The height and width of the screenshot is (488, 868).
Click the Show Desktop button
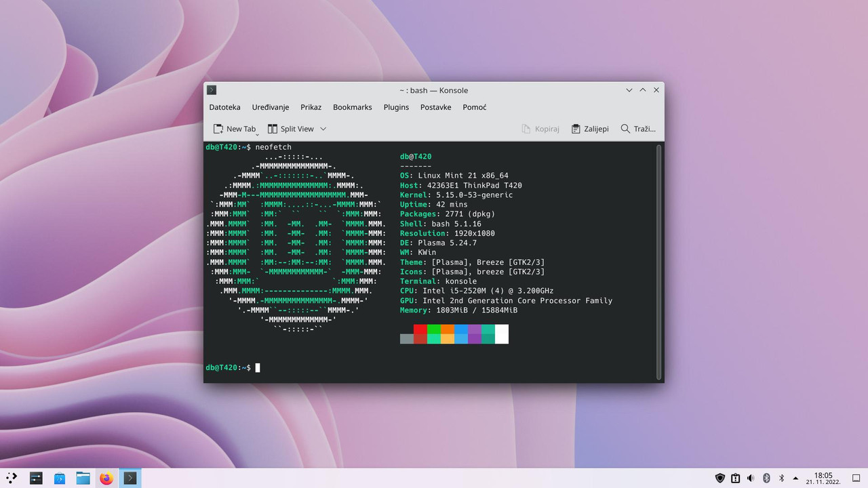point(856,478)
